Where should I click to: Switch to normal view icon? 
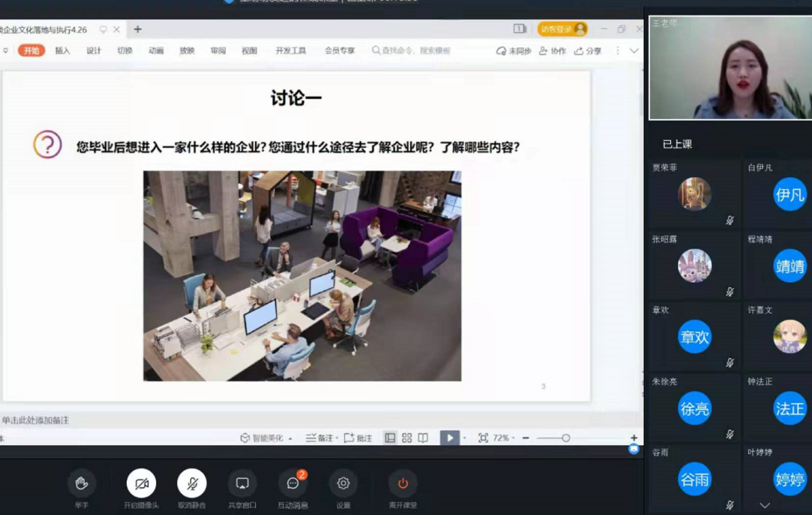(x=390, y=438)
